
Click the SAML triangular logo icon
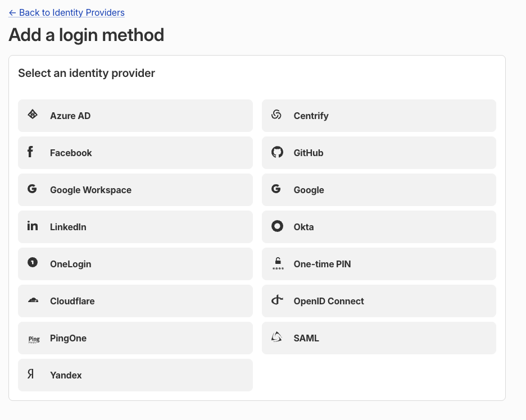[276, 336]
